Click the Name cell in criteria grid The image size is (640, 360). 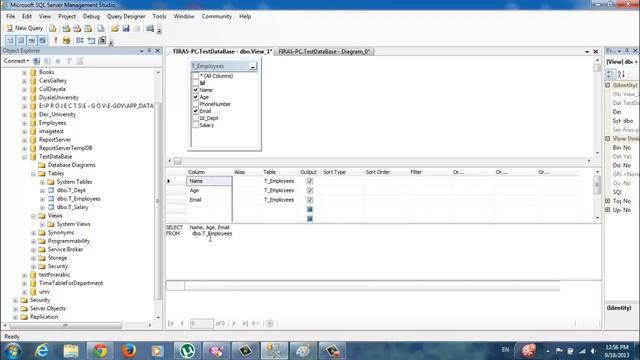[209, 181]
